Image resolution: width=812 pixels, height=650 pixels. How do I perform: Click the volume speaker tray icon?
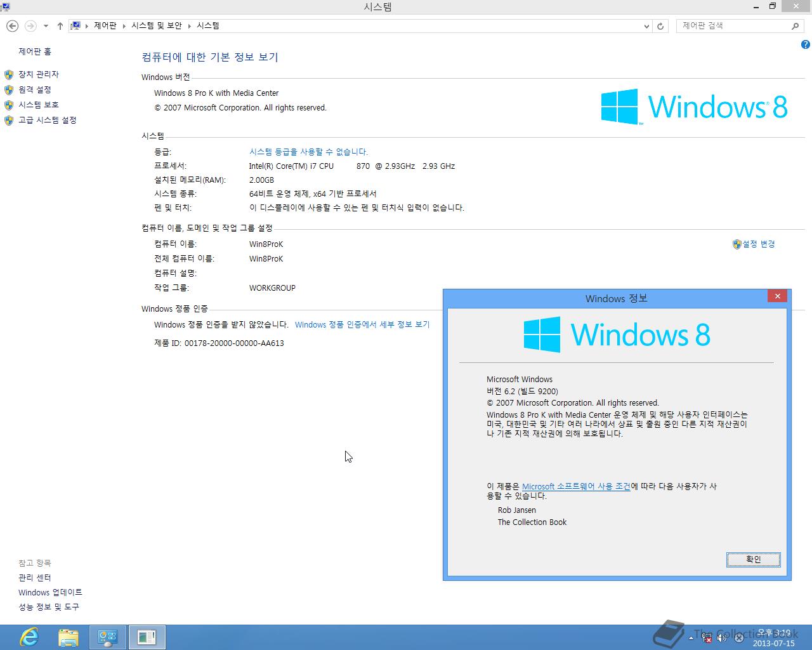point(723,638)
